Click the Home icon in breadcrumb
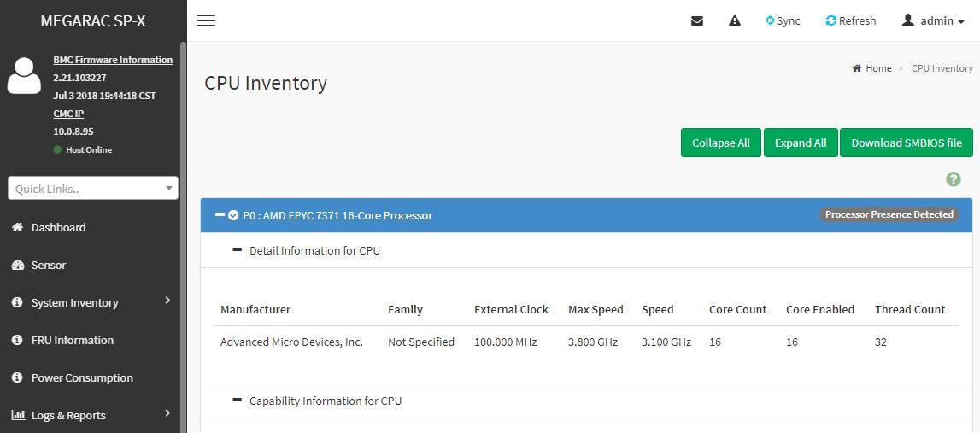 coord(857,68)
